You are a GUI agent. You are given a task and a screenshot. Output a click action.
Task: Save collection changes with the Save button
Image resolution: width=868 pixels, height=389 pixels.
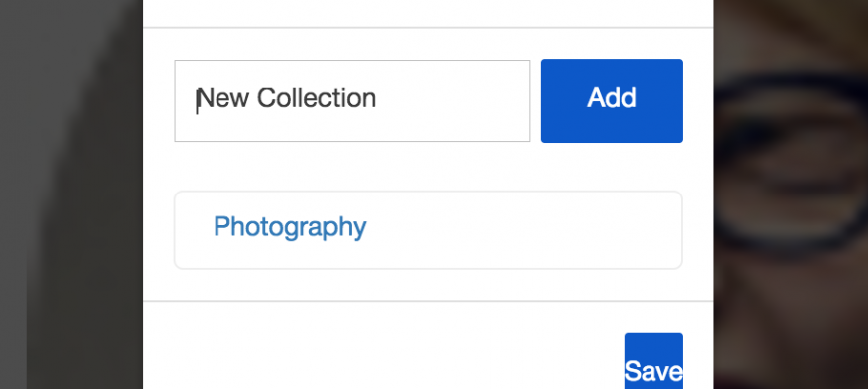(x=653, y=361)
